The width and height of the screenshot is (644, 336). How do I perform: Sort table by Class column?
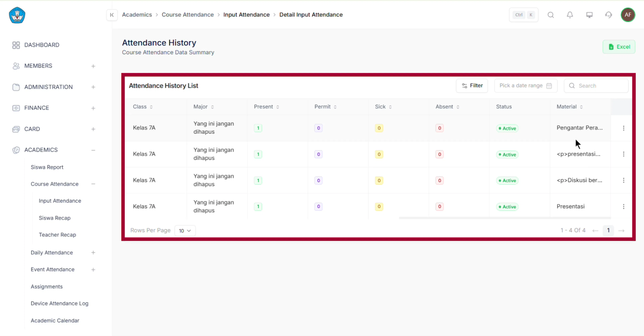pos(143,107)
